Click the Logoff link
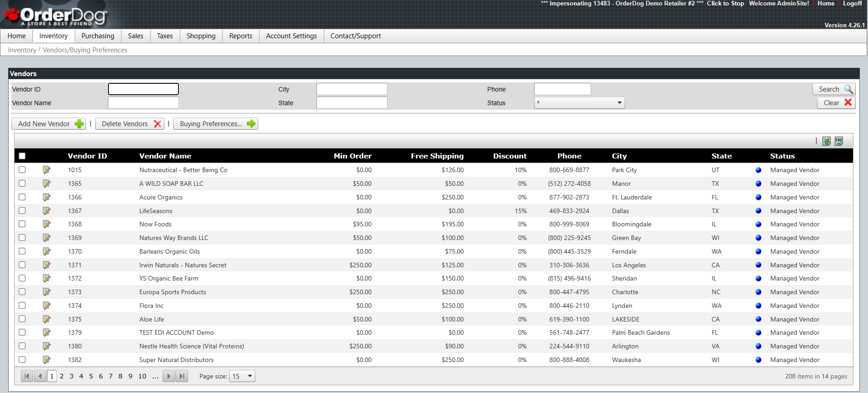Screen dimensions: 868x393 pyautogui.click(x=853, y=4)
